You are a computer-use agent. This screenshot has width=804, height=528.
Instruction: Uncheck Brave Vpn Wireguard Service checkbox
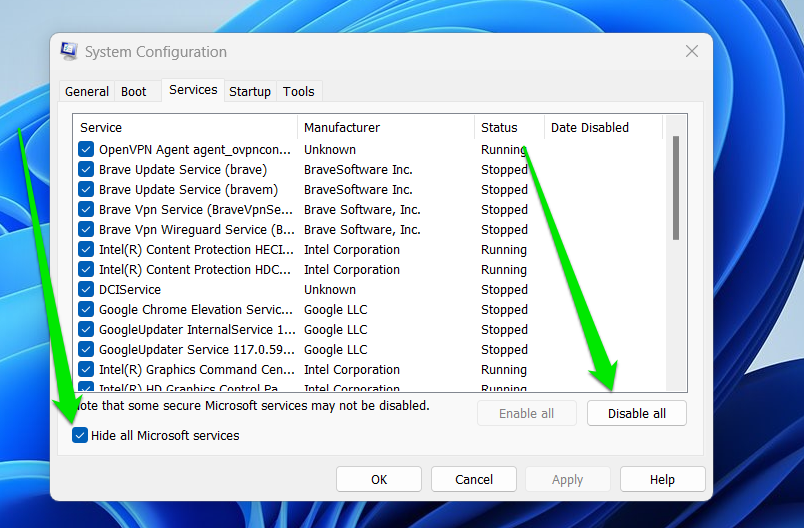(x=86, y=229)
